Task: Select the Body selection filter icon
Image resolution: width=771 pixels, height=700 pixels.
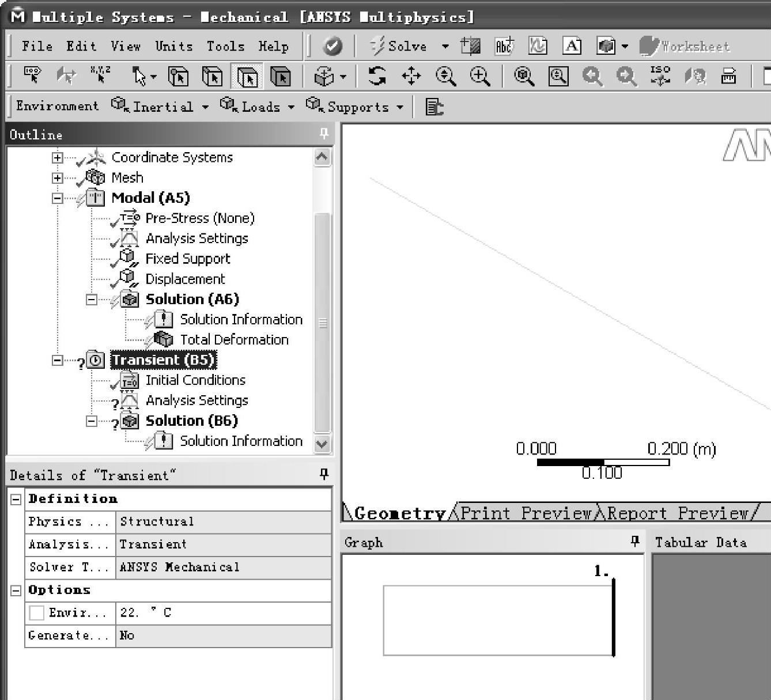Action: point(281,76)
